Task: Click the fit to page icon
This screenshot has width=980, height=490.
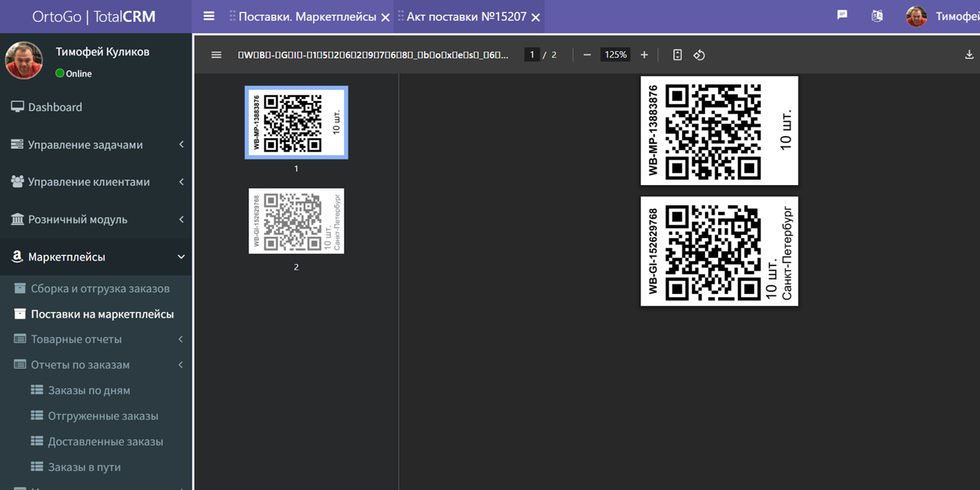Action: tap(677, 54)
